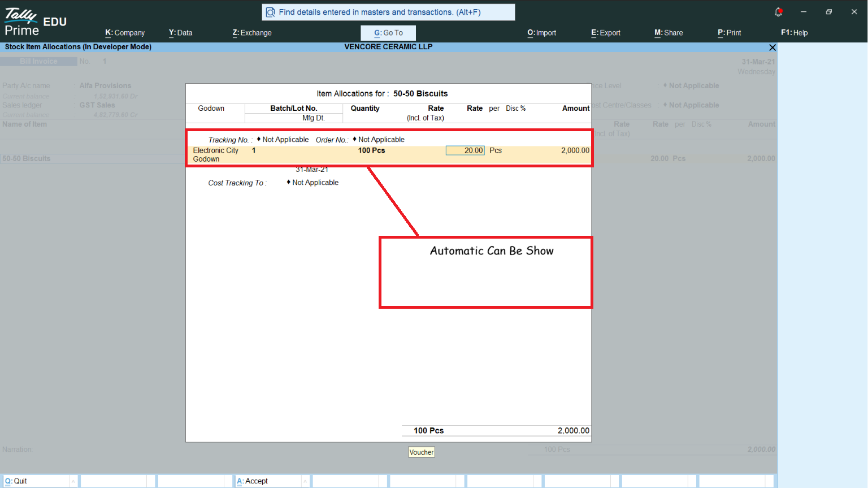868x488 pixels.
Task: Click the Rate field showing 20.00
Action: pos(465,150)
